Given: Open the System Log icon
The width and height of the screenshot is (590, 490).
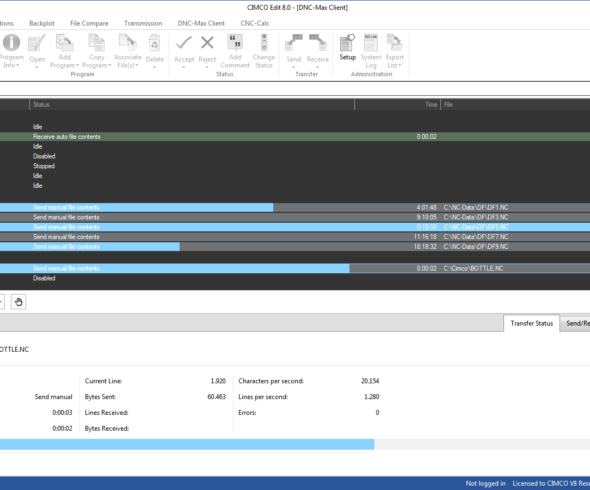Looking at the screenshot, I should pos(371,43).
